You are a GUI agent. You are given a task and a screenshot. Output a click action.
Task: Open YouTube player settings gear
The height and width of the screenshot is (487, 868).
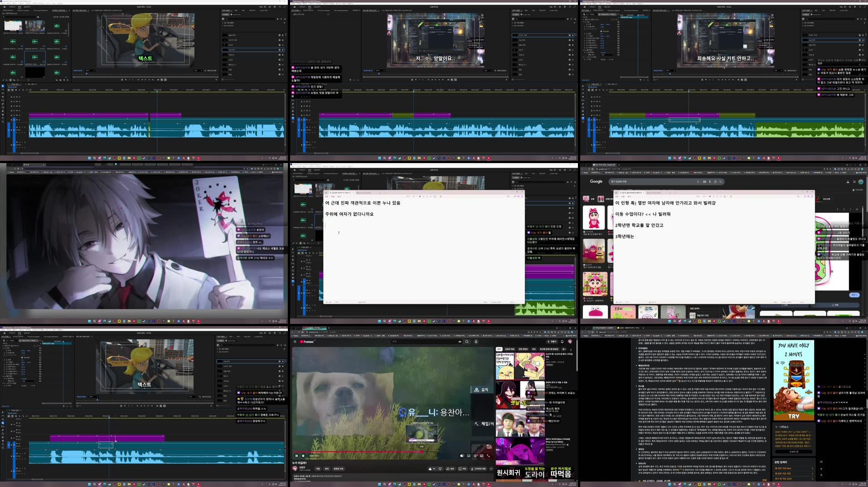coord(475,456)
